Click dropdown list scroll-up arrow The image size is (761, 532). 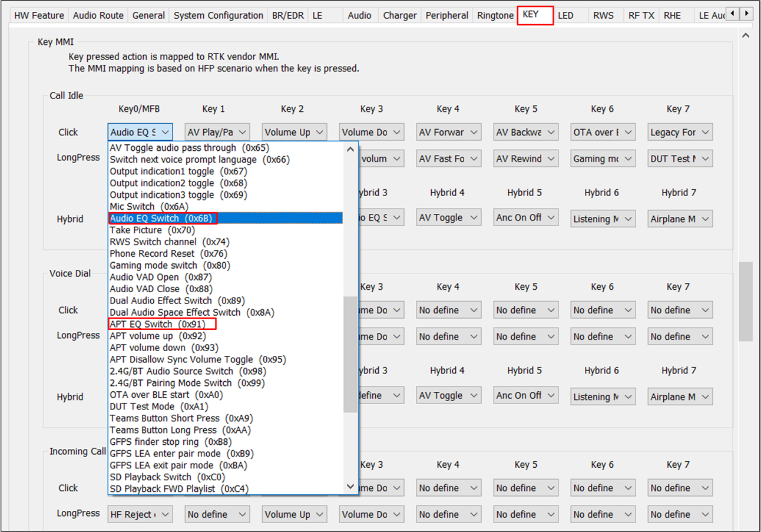coord(350,149)
